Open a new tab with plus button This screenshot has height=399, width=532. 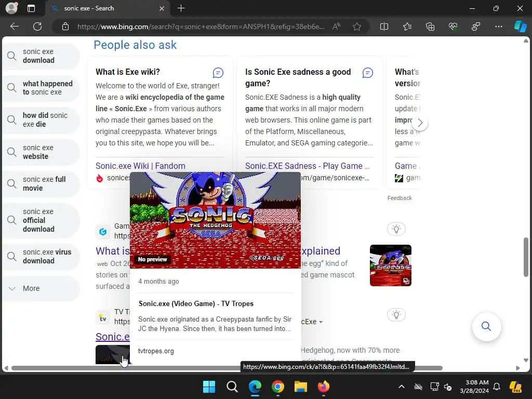click(x=181, y=8)
